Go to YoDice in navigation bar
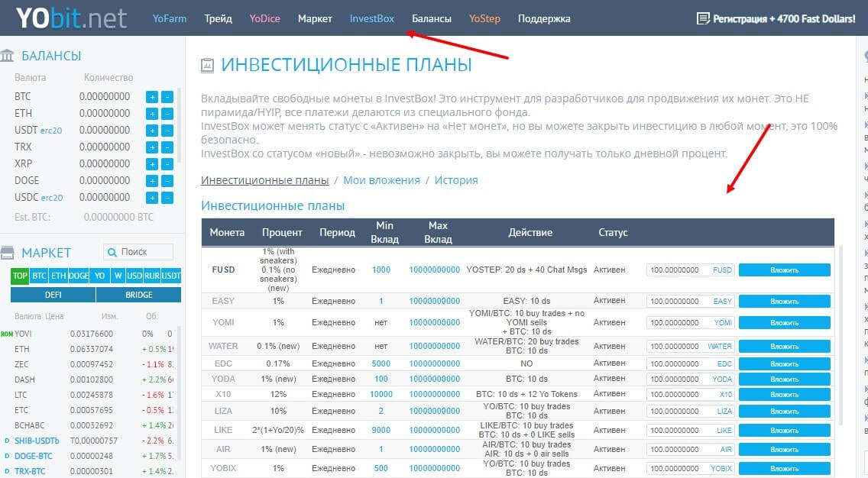Screen dimensions: 868x478 point(265,18)
